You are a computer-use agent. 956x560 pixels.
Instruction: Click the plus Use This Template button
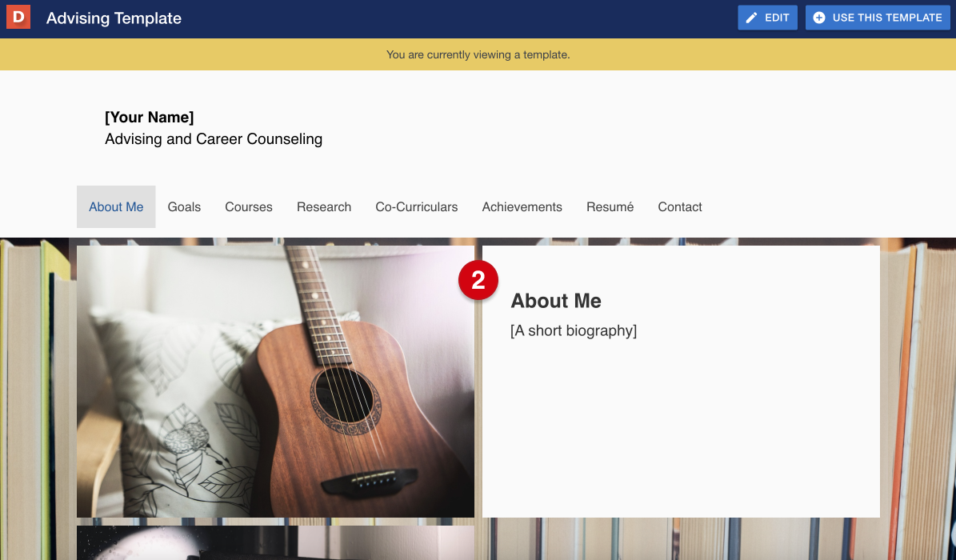pyautogui.click(x=878, y=18)
